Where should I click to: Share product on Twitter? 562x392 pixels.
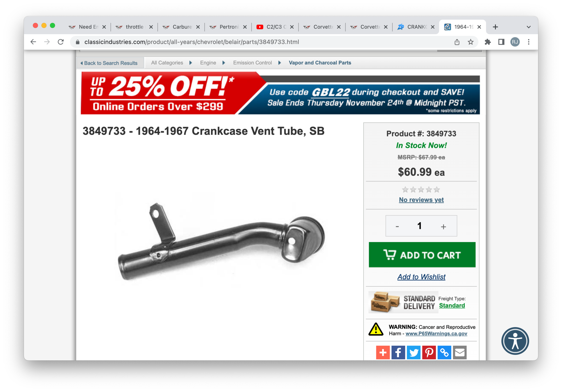[413, 352]
